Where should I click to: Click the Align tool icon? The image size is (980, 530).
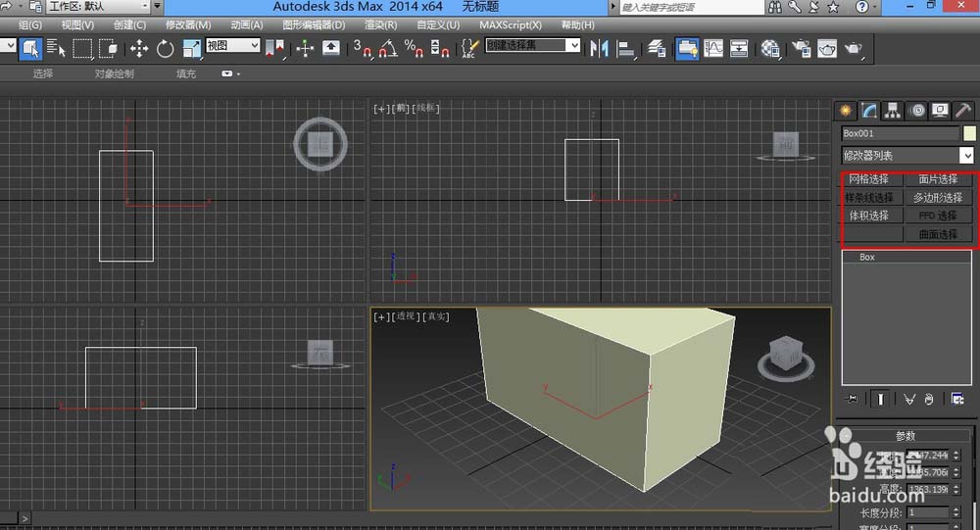pyautogui.click(x=625, y=48)
